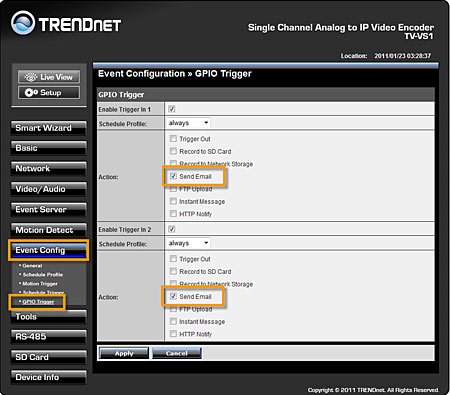The image size is (450, 395).
Task: Check Trigger Out for Trigger In 1
Action: 173,138
